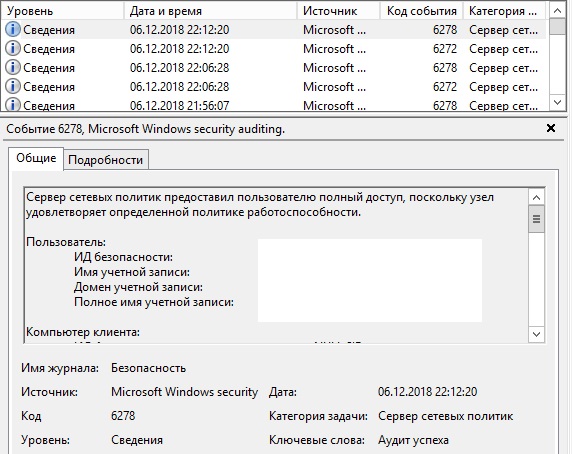The width and height of the screenshot is (572, 454).
Task: Click the info icon for event 6272 at 22:06:28
Action: [13, 86]
